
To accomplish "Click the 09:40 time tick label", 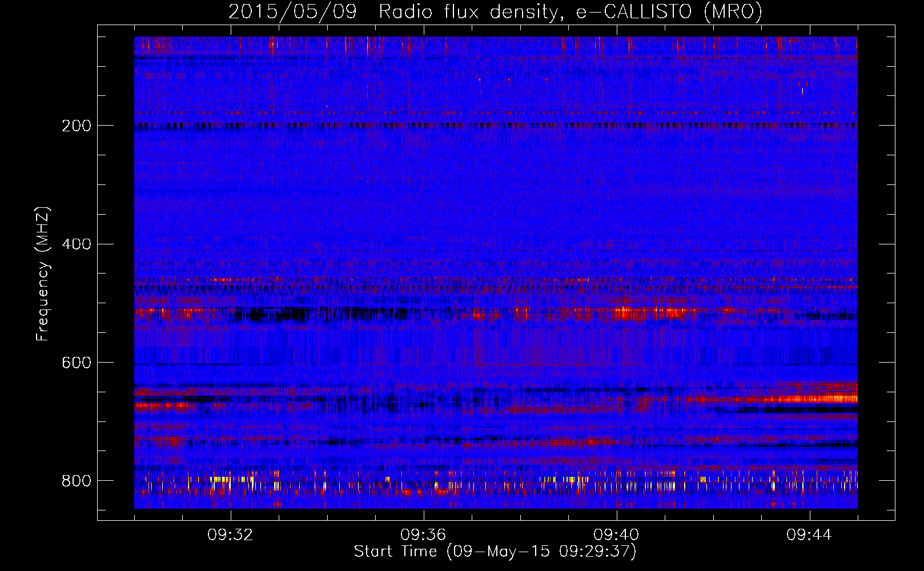I will tap(616, 535).
